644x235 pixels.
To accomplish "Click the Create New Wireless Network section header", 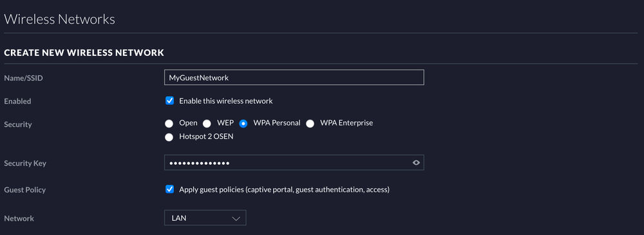I will click(84, 53).
